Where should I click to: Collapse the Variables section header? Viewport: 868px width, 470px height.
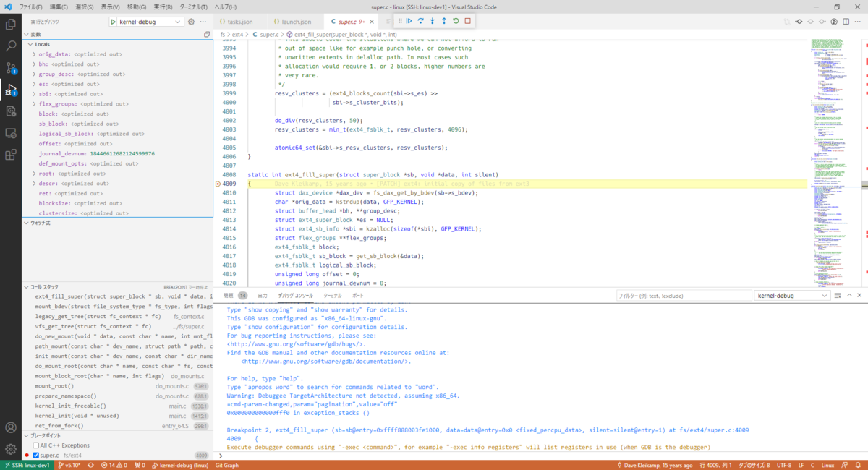click(x=117, y=34)
